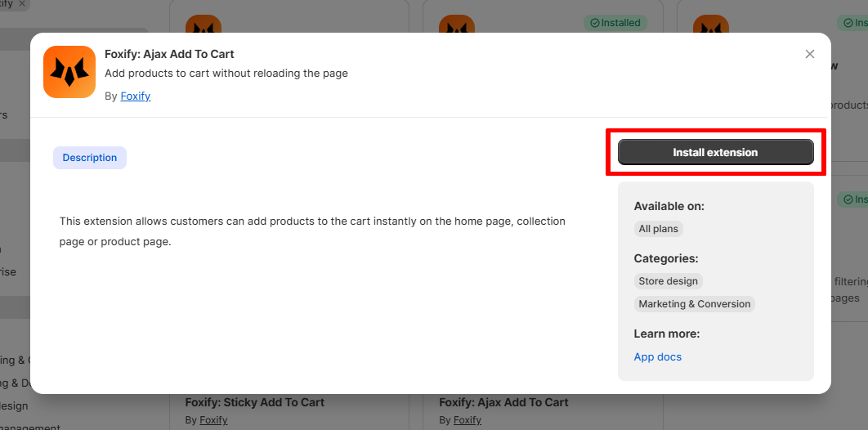Click the Installed badge on background card
868x430 pixels.
615,23
